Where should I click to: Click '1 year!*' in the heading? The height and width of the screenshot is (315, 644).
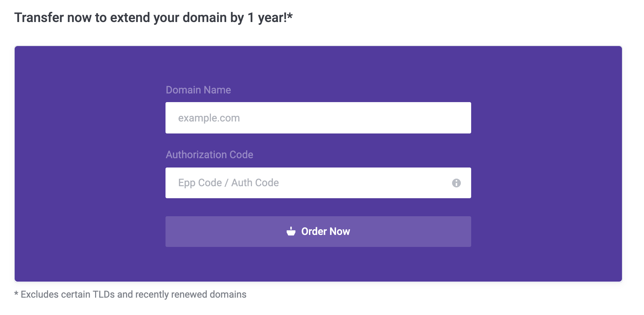(270, 18)
